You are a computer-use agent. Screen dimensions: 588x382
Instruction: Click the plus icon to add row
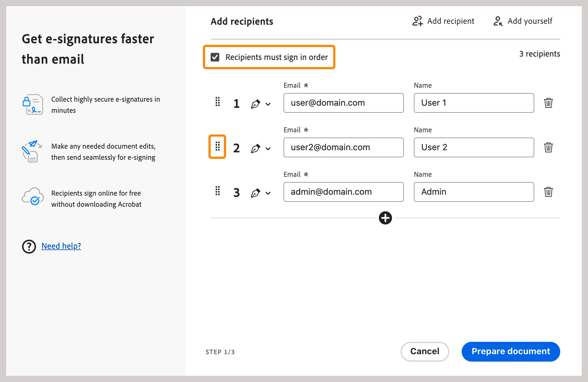pyautogui.click(x=385, y=218)
